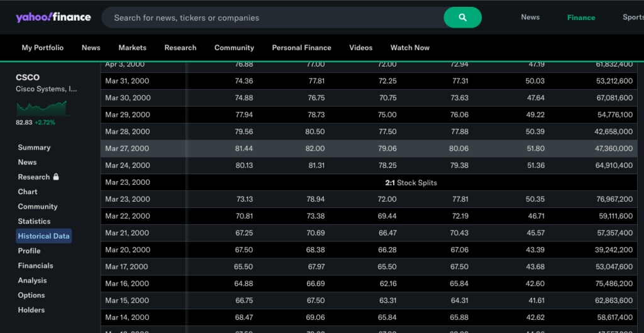
Task: Open the CSCO mini price chart
Action: (x=41, y=107)
